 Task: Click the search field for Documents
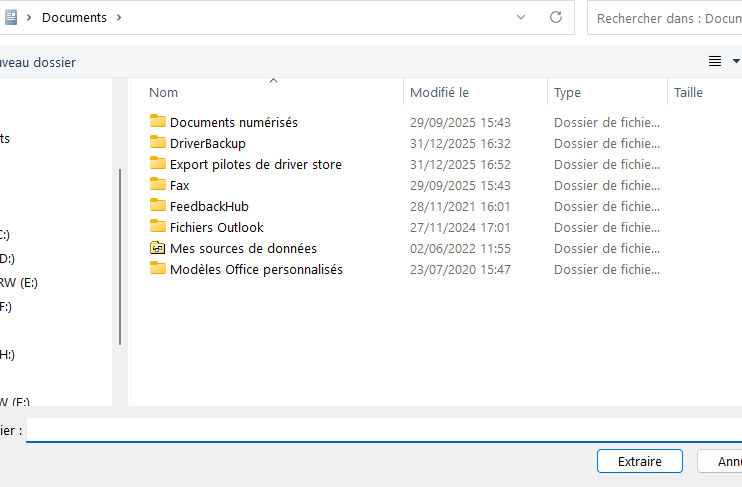coord(664,18)
